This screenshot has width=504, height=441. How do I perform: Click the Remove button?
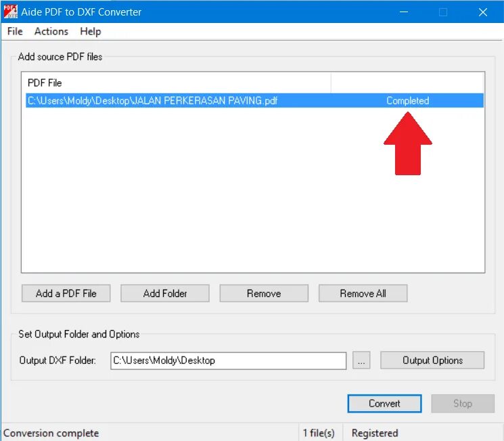pos(264,293)
